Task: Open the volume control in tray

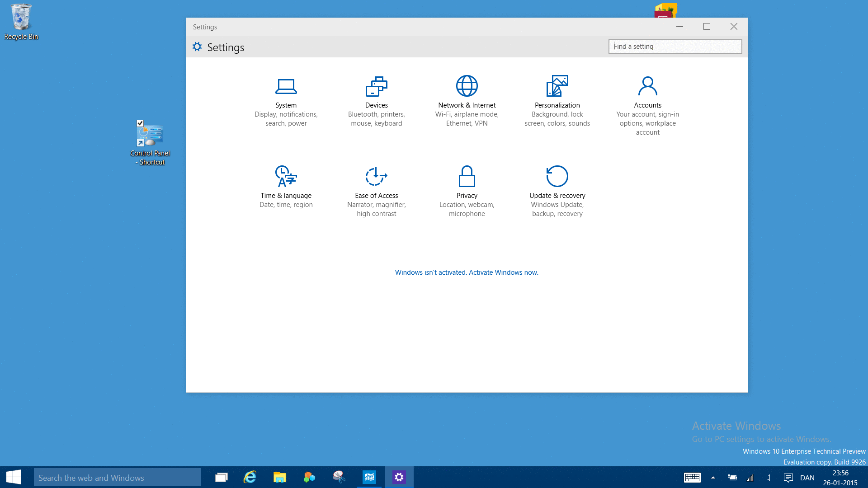Action: pyautogui.click(x=769, y=478)
